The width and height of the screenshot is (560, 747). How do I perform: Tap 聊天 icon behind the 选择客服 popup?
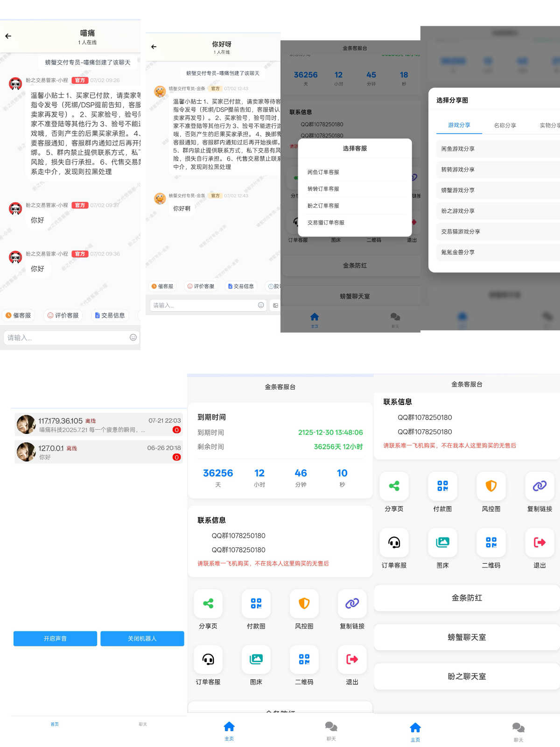point(395,317)
